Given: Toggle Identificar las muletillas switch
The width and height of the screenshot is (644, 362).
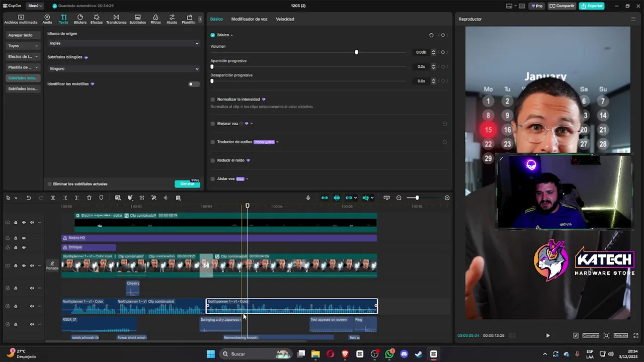Looking at the screenshot, I should 193,84.
